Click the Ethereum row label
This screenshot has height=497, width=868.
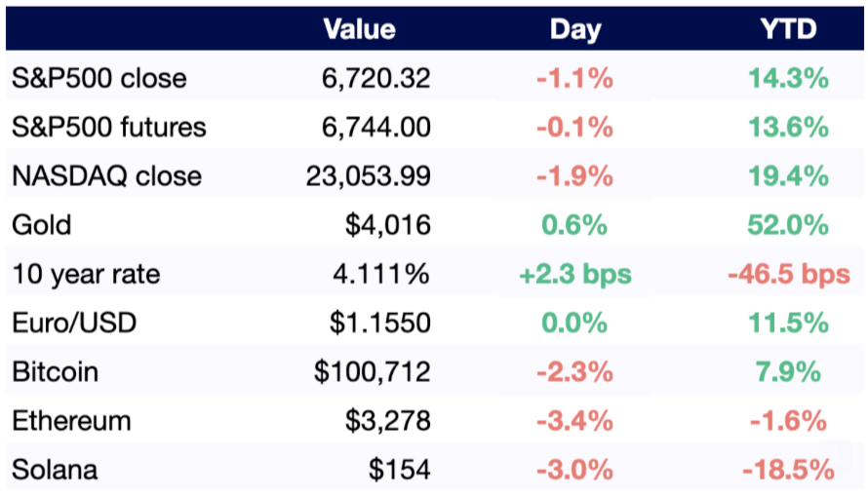[x=71, y=421]
